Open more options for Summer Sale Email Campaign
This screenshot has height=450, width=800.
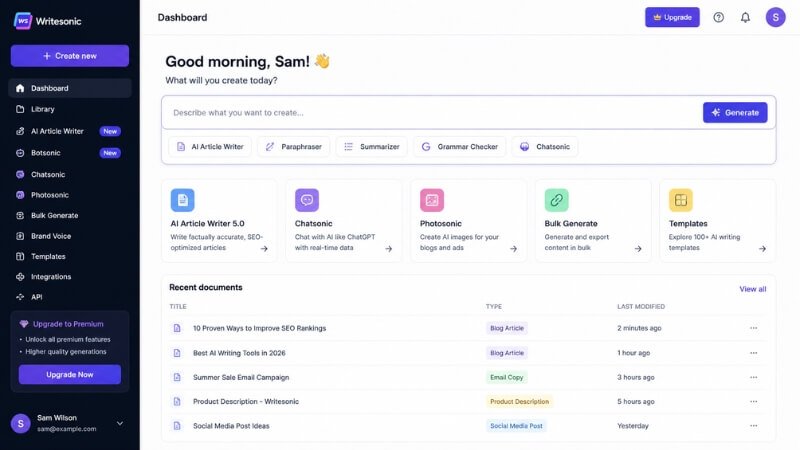[754, 377]
